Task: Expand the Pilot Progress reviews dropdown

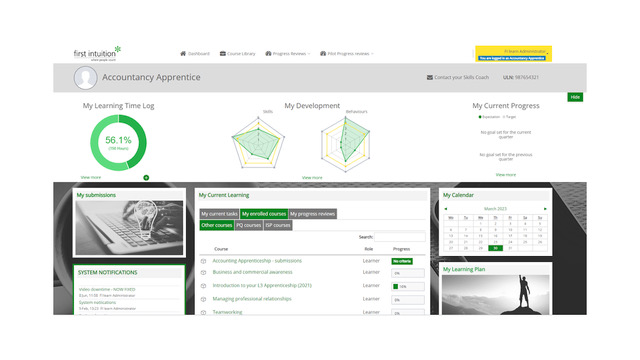Action: 347,53
